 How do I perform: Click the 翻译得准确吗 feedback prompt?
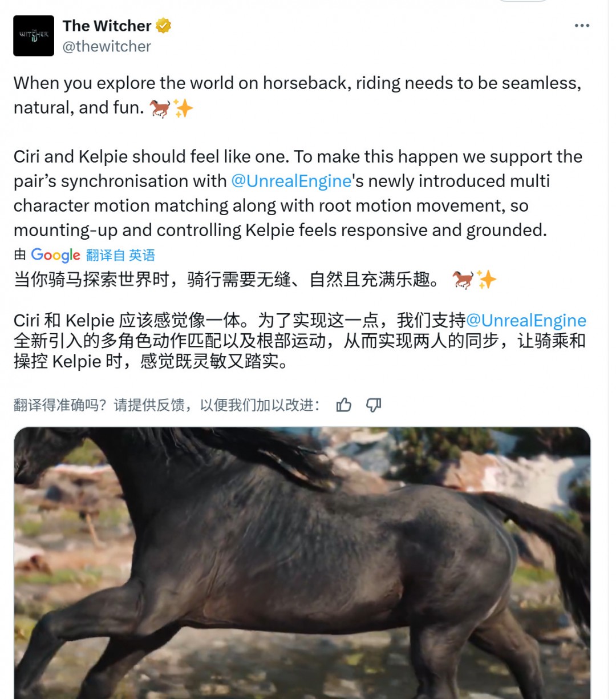(x=167, y=405)
